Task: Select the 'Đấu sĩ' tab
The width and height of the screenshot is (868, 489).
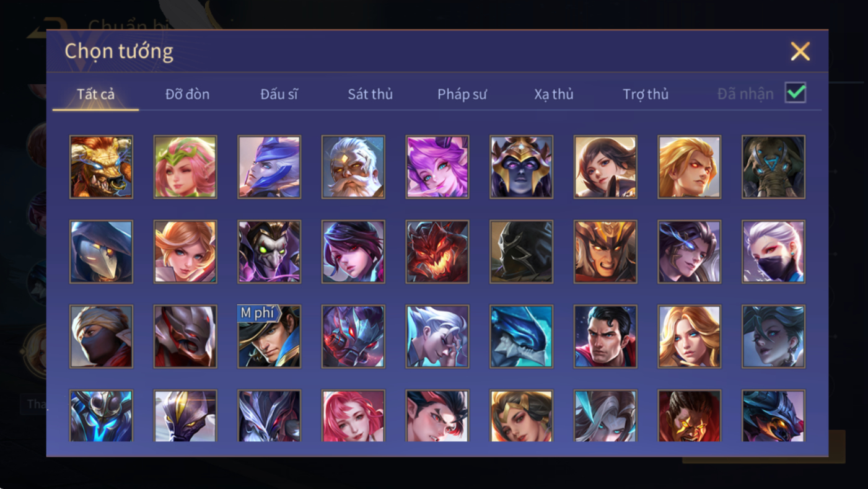Action: point(279,94)
